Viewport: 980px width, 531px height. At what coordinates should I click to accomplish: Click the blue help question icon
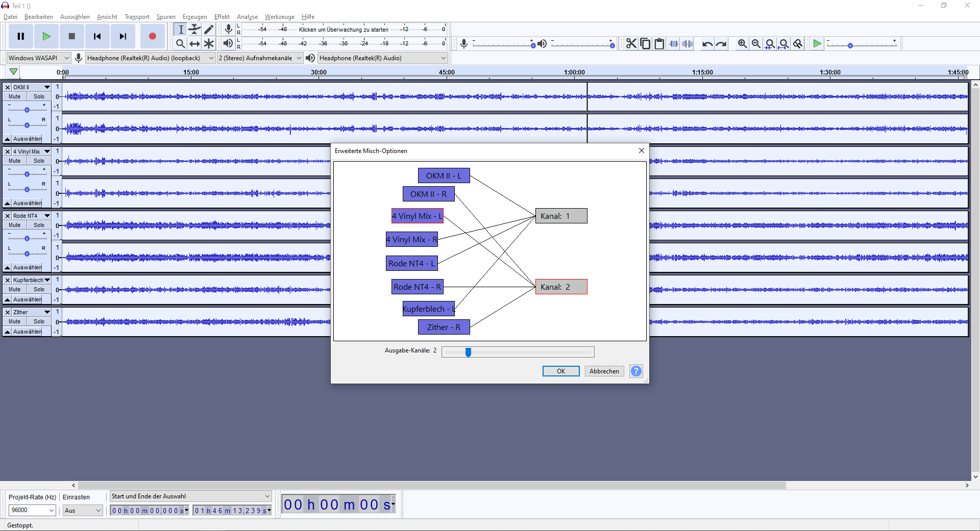point(636,371)
